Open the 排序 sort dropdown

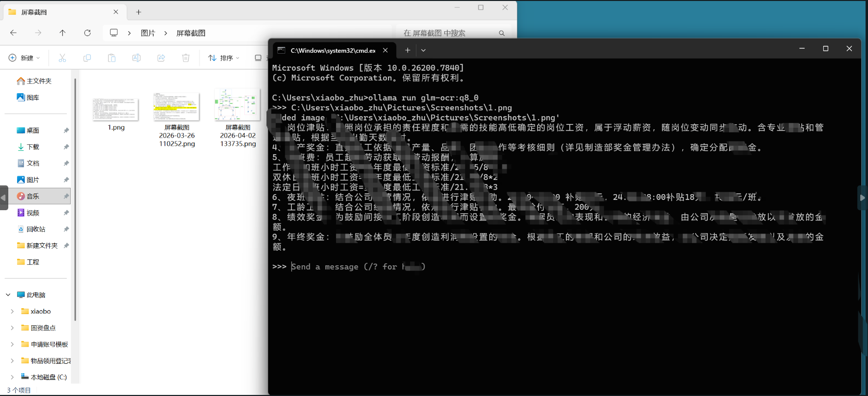click(224, 58)
